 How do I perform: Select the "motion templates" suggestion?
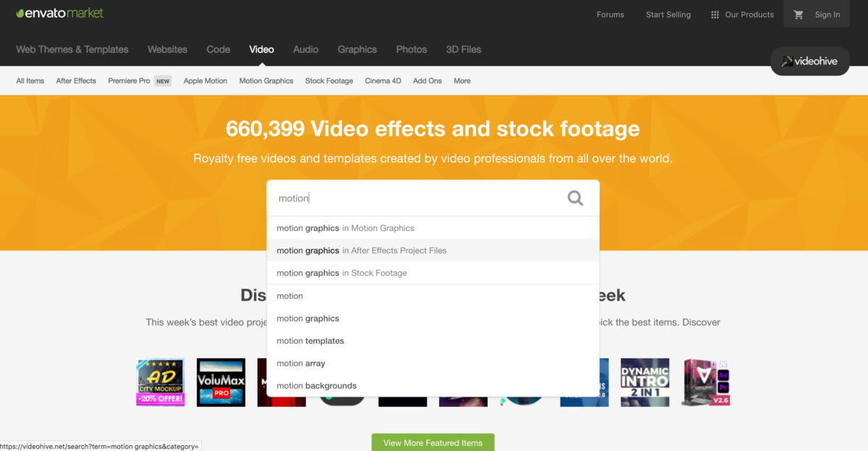tap(433, 341)
